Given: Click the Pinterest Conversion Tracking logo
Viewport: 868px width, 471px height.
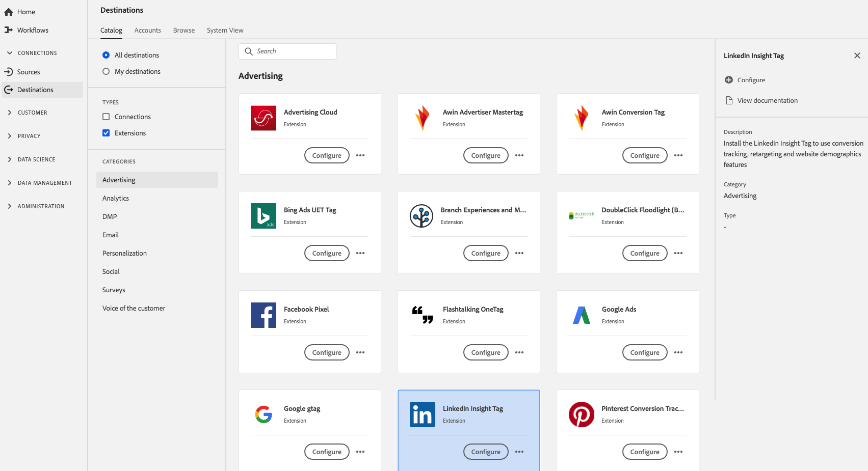Looking at the screenshot, I should click(582, 414).
